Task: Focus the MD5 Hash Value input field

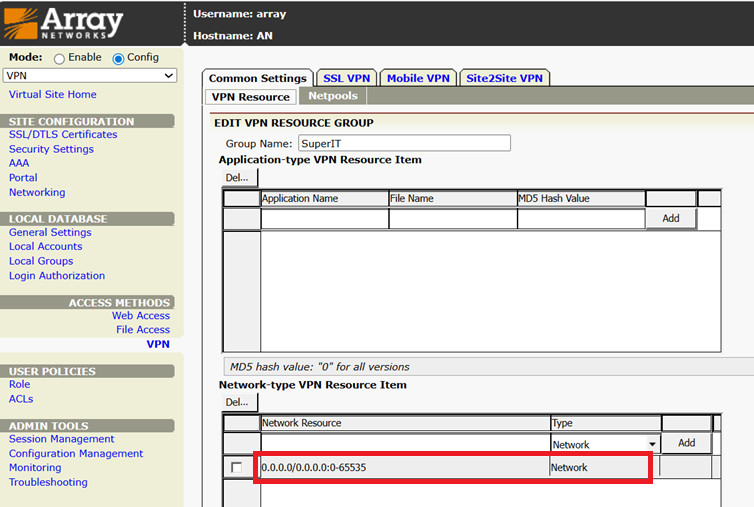Action: (581, 218)
